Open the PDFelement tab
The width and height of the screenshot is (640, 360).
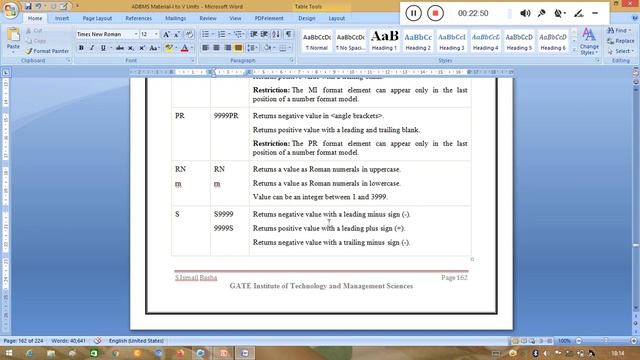[269, 18]
